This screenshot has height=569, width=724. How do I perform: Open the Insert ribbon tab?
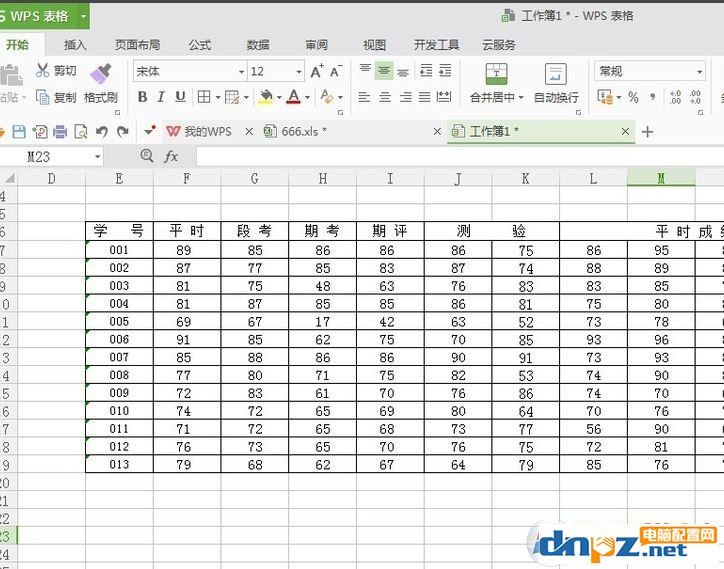click(x=75, y=45)
